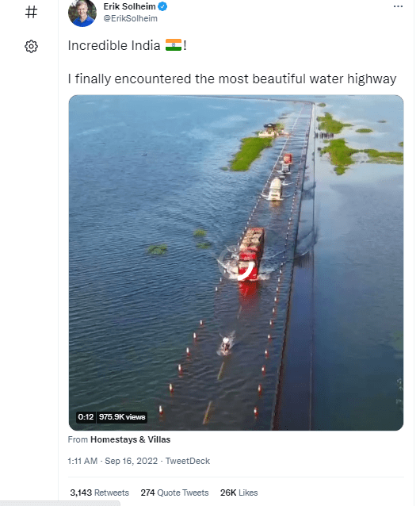View the 3,143 Retweets list
The width and height of the screenshot is (420, 506).
pyautogui.click(x=99, y=493)
